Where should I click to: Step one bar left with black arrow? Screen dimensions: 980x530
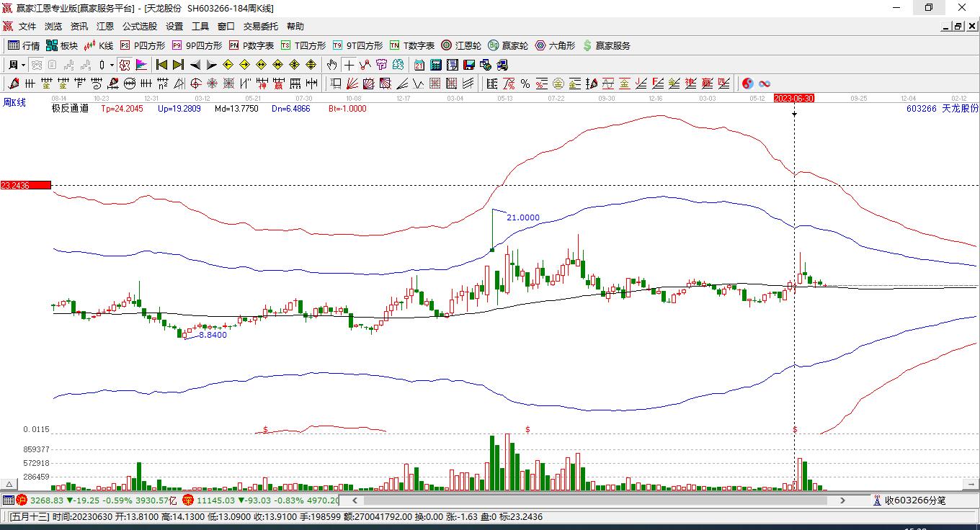195,65
